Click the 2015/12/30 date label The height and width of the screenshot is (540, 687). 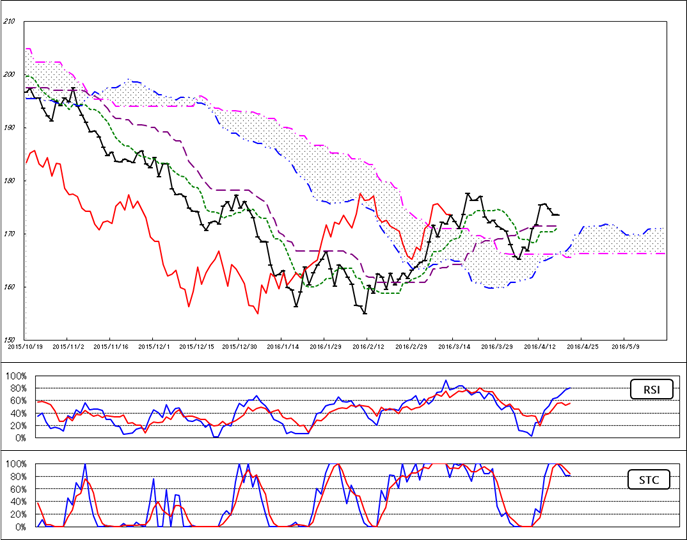tap(240, 347)
